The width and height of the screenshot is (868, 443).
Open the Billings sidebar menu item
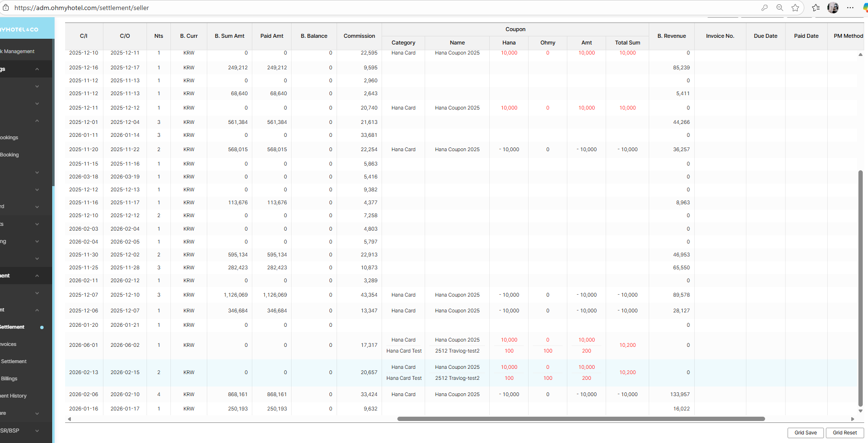[x=9, y=378]
